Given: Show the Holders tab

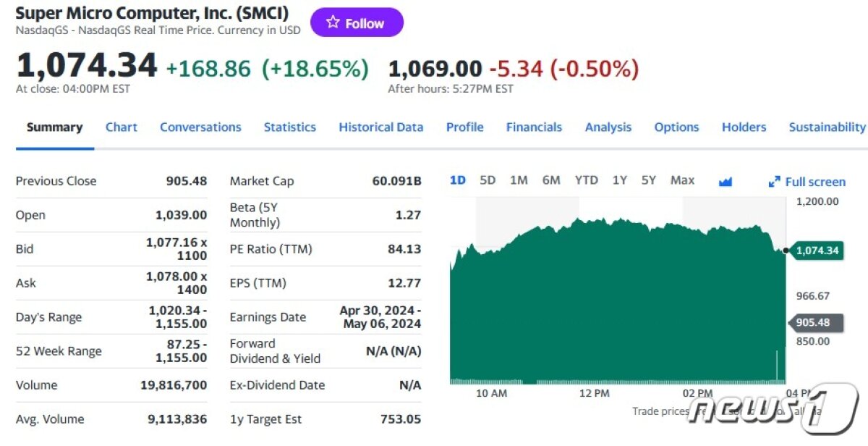Looking at the screenshot, I should (744, 127).
